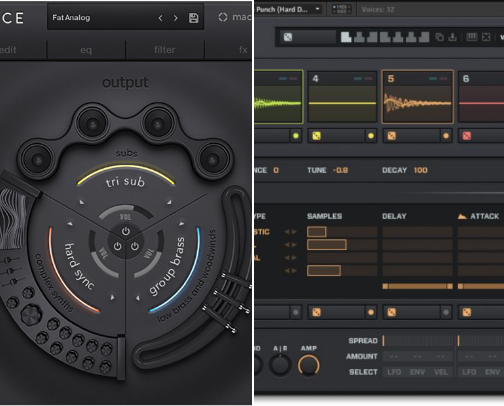This screenshot has width=504, height=406.
Task: Click the dice below the DELAY column
Action: [x=391, y=312]
